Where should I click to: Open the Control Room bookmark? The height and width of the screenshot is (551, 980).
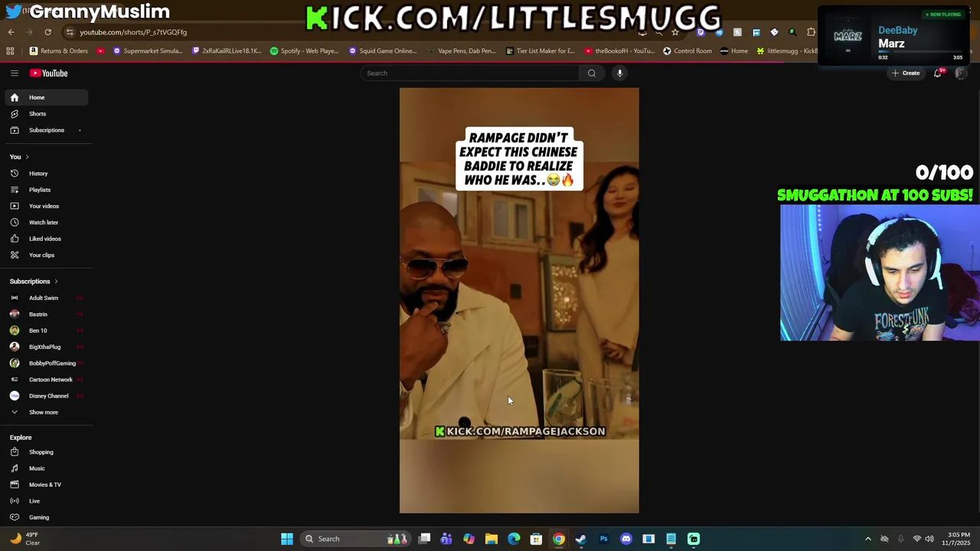(688, 51)
